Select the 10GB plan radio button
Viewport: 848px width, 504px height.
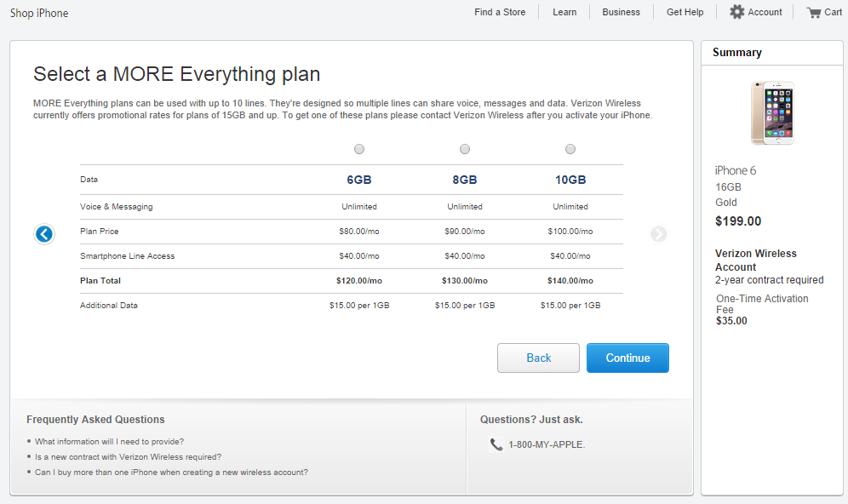(570, 149)
